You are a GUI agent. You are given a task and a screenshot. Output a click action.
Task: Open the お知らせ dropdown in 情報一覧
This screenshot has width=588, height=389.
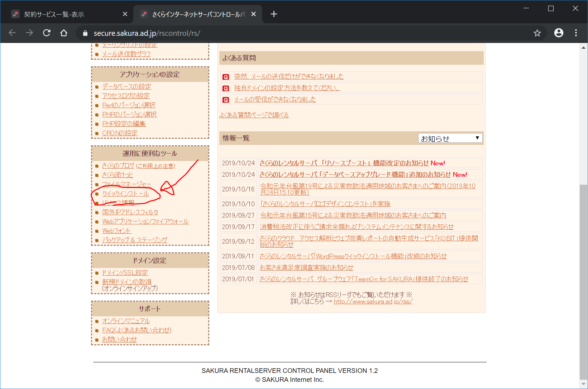[x=450, y=138]
